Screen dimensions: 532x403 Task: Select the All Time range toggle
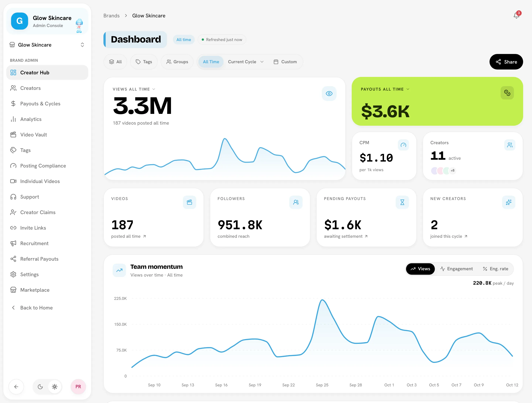[x=211, y=62]
